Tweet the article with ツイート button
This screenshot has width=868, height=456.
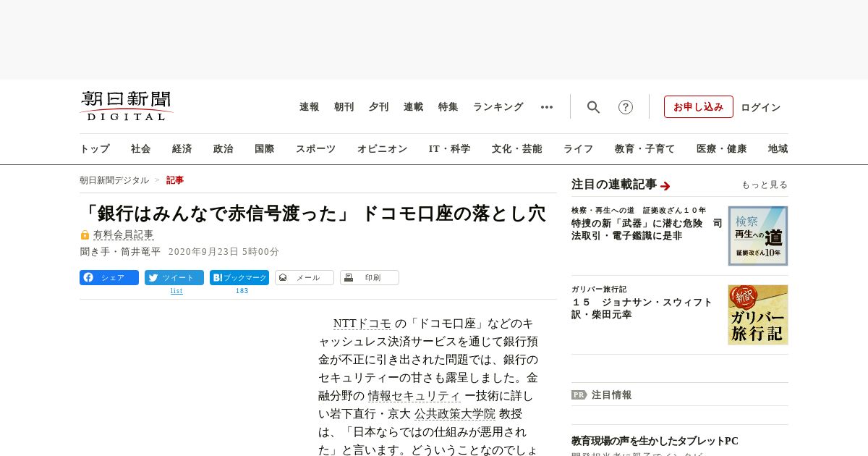(174, 277)
